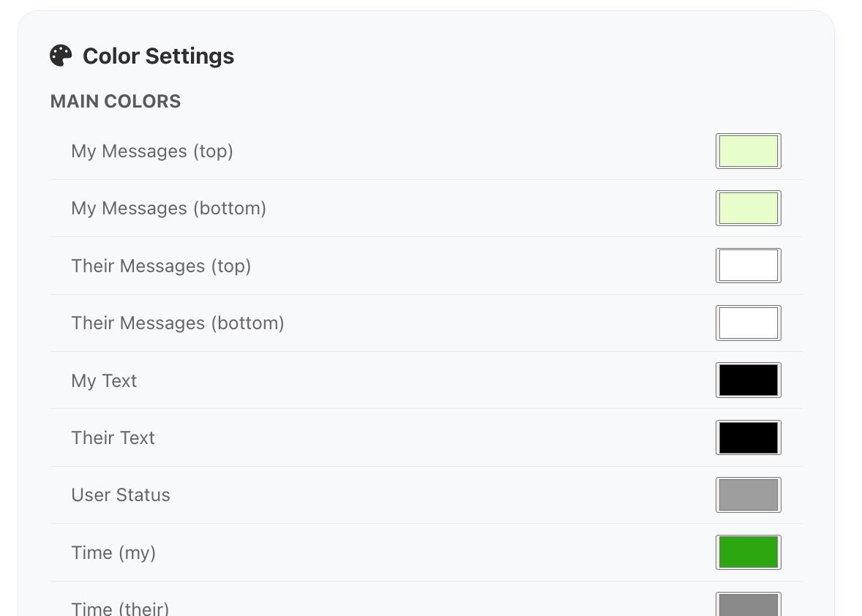Select the My Messages (bottom) row label

(168, 209)
